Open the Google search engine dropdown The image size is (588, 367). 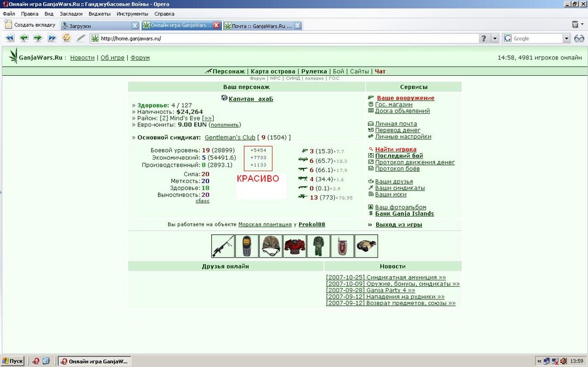[x=567, y=38]
